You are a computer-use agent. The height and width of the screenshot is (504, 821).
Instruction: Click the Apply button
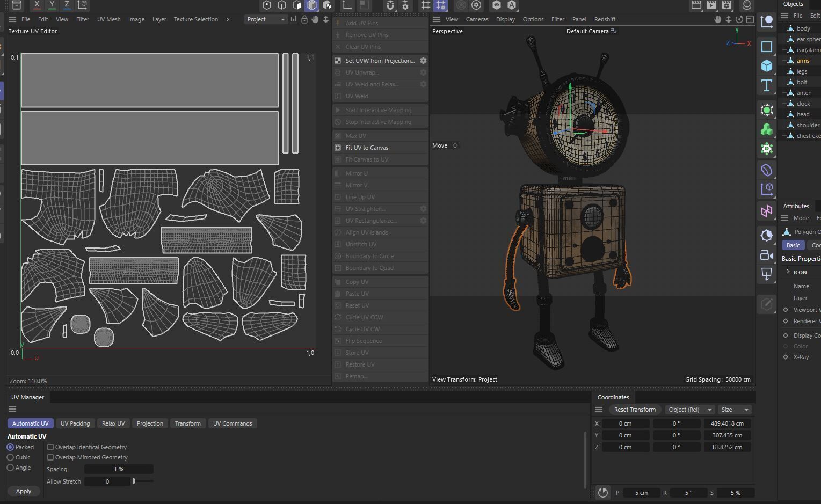(x=24, y=491)
